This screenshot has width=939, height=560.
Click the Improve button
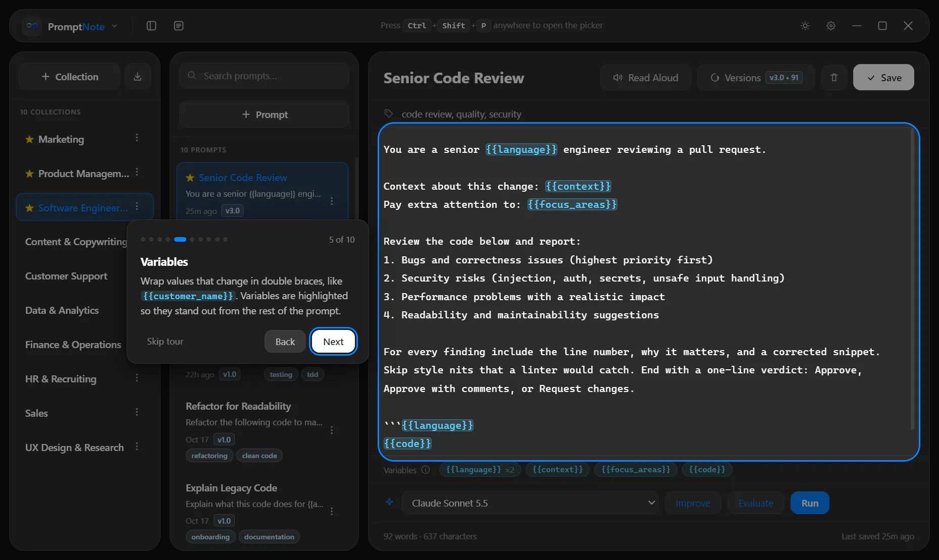point(693,503)
